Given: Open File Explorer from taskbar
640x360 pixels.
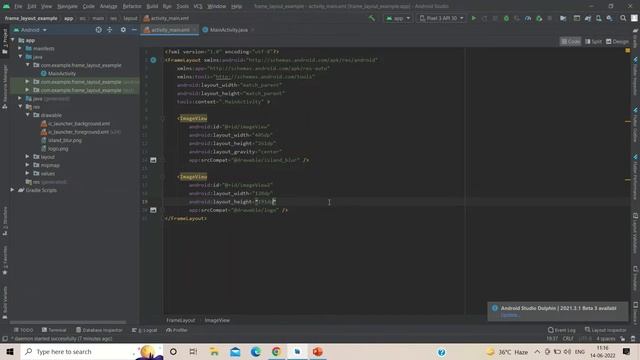Looking at the screenshot, I should pos(214,352).
